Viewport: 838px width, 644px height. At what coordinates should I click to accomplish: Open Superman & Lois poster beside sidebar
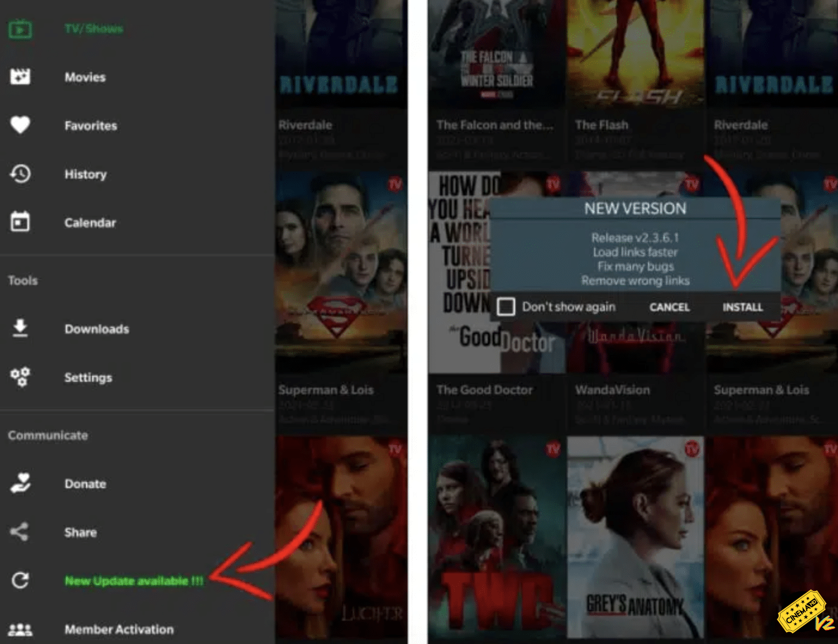click(x=341, y=272)
